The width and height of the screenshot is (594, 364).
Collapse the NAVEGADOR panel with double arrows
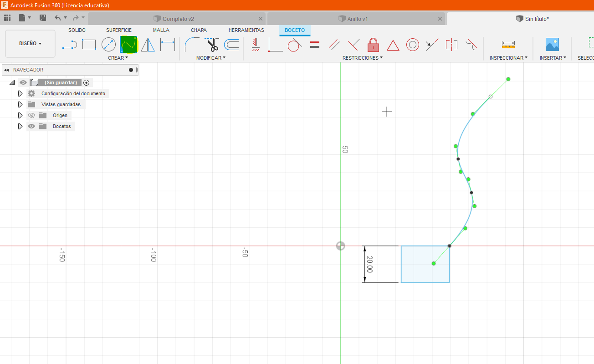click(6, 70)
